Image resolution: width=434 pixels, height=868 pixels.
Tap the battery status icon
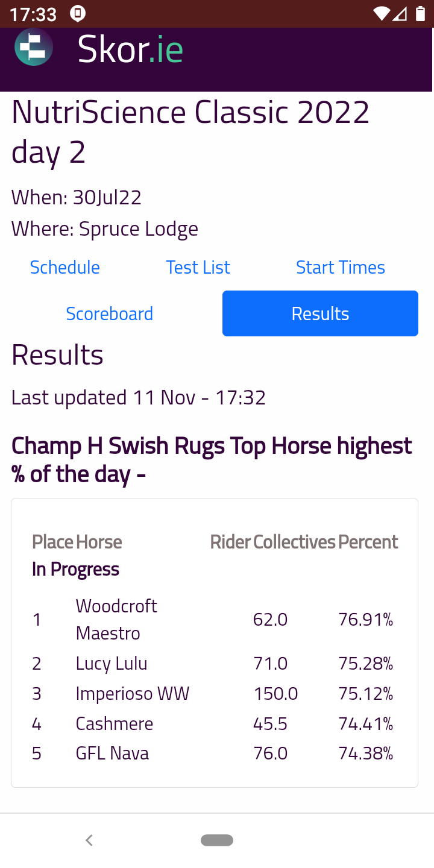click(x=420, y=13)
